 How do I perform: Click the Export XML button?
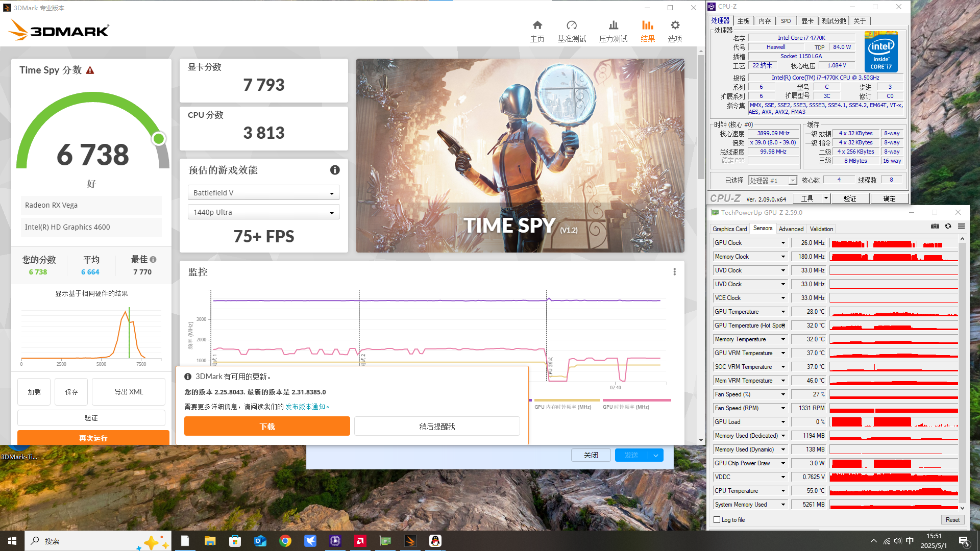(x=129, y=392)
